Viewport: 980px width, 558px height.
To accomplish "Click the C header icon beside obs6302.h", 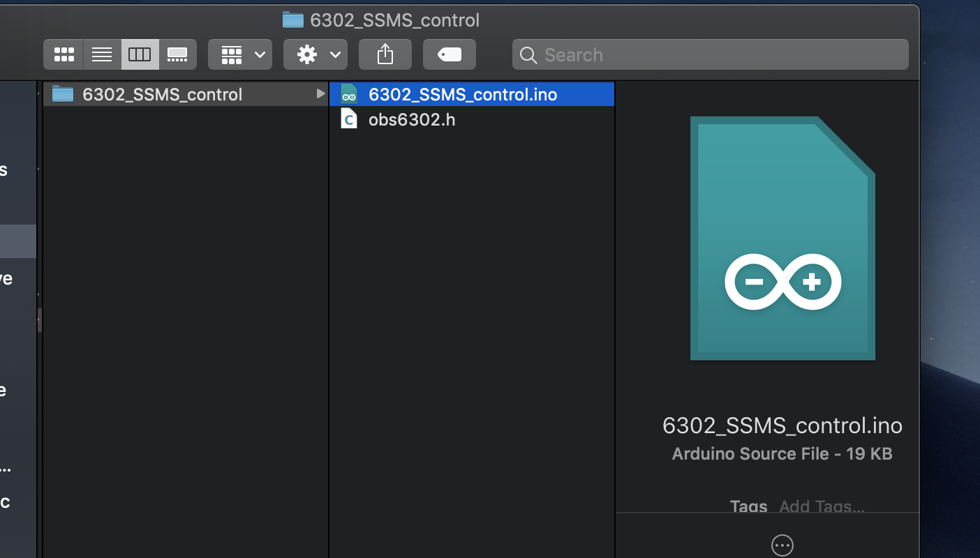I will (x=349, y=119).
